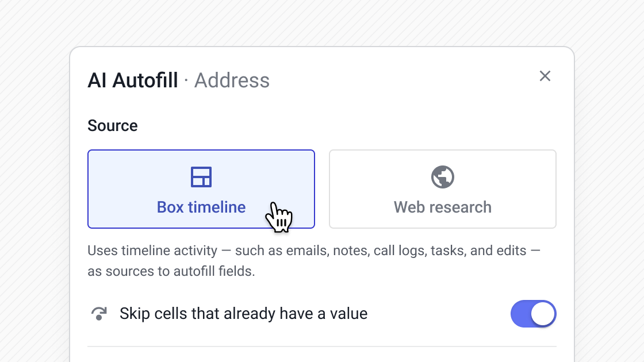This screenshot has width=644, height=362.
Task: Select the Web research source option
Action: (442, 188)
